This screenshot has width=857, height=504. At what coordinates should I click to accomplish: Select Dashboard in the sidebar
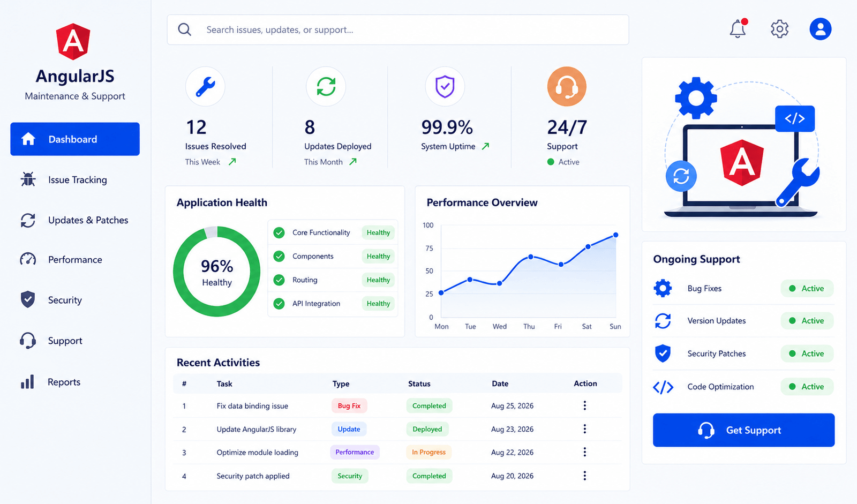pos(75,139)
